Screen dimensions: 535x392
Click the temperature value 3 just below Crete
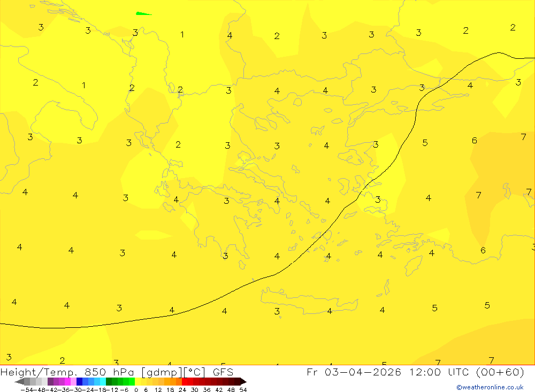pyautogui.click(x=277, y=311)
